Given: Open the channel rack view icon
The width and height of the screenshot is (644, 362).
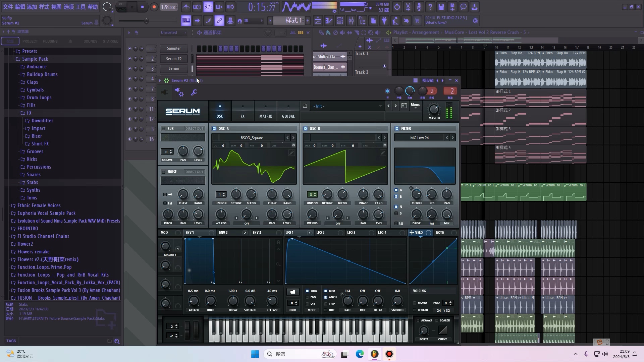Looking at the screenshot, I should pyautogui.click(x=340, y=21).
